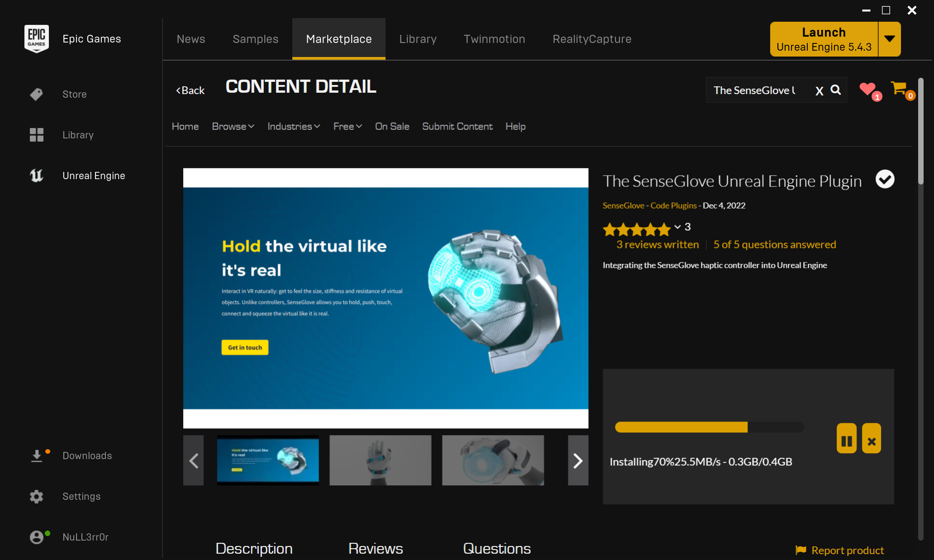Click the Unreal Engine sidebar icon
Screen dimensions: 934x560
[x=36, y=176]
